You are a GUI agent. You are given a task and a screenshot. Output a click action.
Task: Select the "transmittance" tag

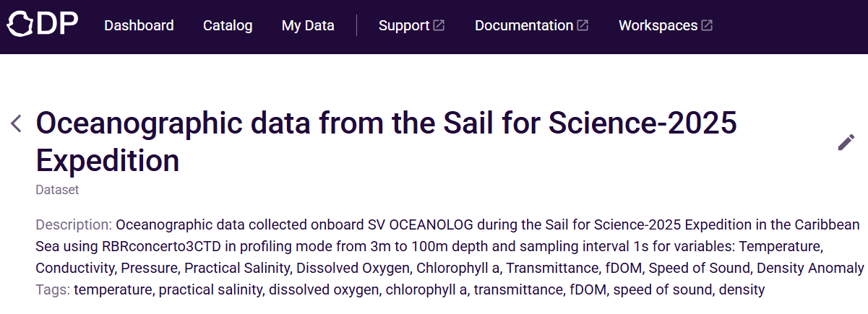tap(517, 290)
